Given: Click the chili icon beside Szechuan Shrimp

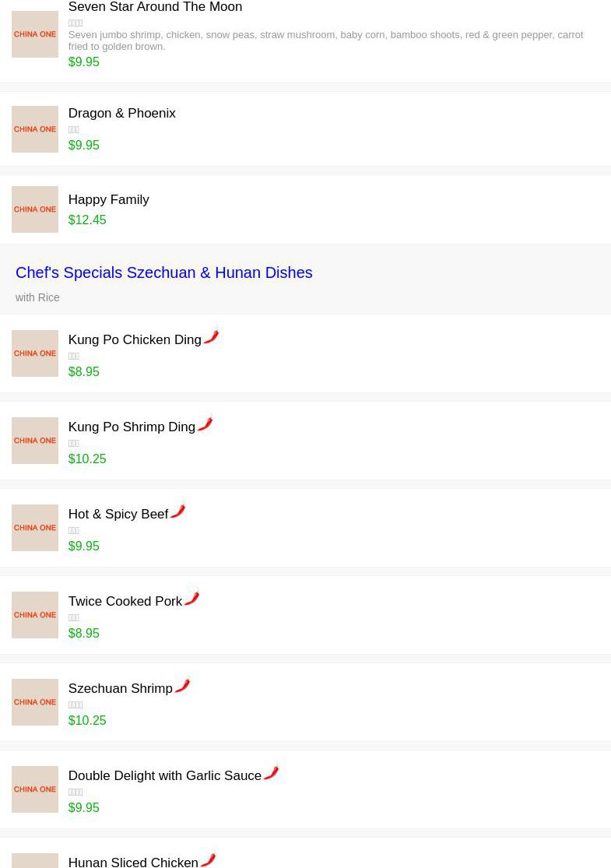Looking at the screenshot, I should (182, 686).
